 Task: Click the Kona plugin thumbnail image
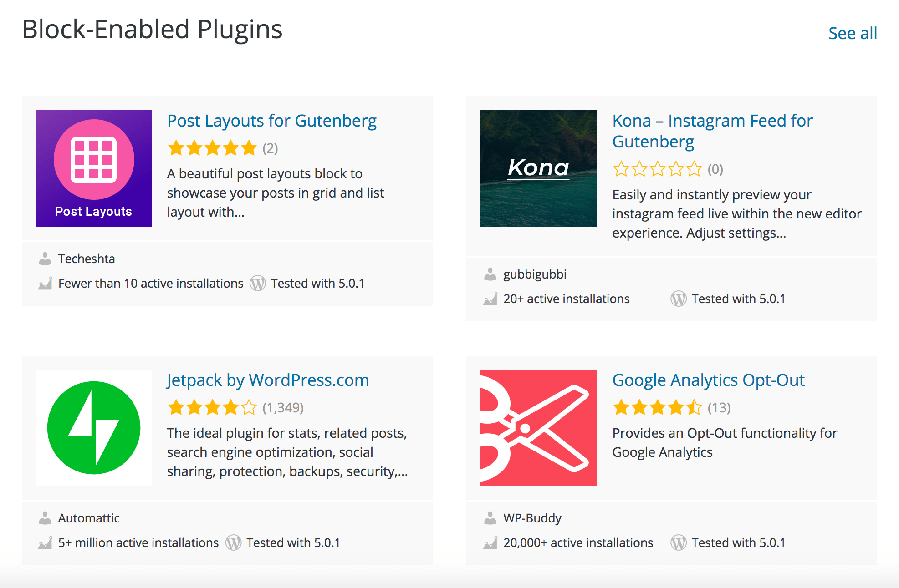pyautogui.click(x=538, y=168)
